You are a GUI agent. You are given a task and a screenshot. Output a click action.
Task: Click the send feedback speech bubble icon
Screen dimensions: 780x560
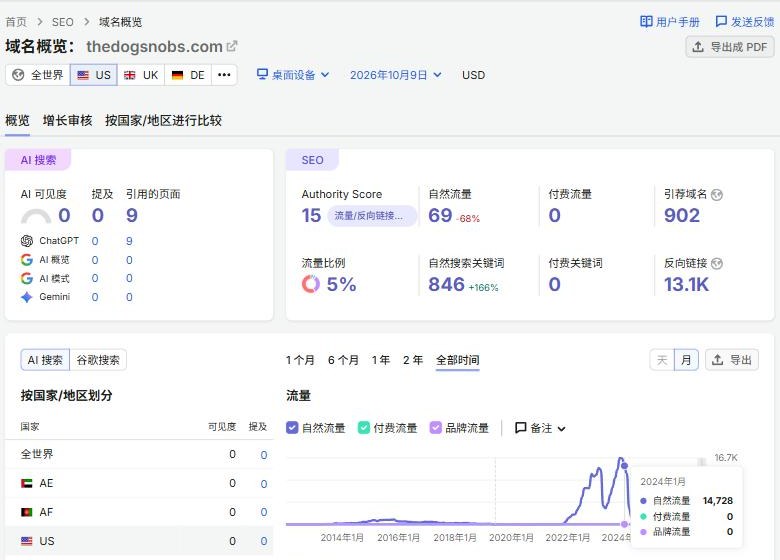[721, 21]
